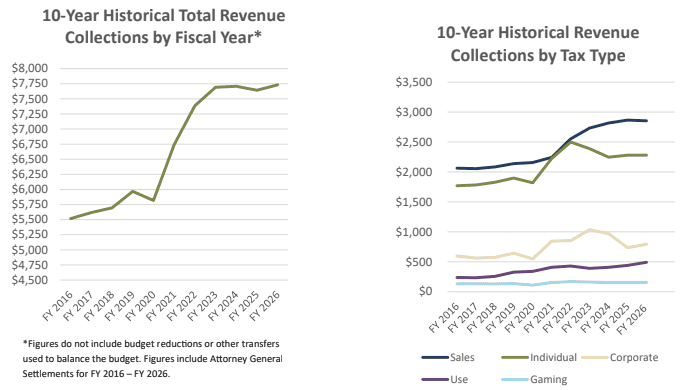This screenshot has width=681, height=390.
Task: Click the Revenue Collections by Tax Type title
Action: (538, 44)
